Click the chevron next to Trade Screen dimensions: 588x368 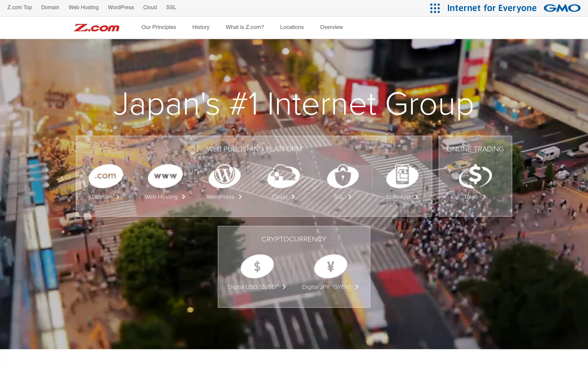(484, 197)
